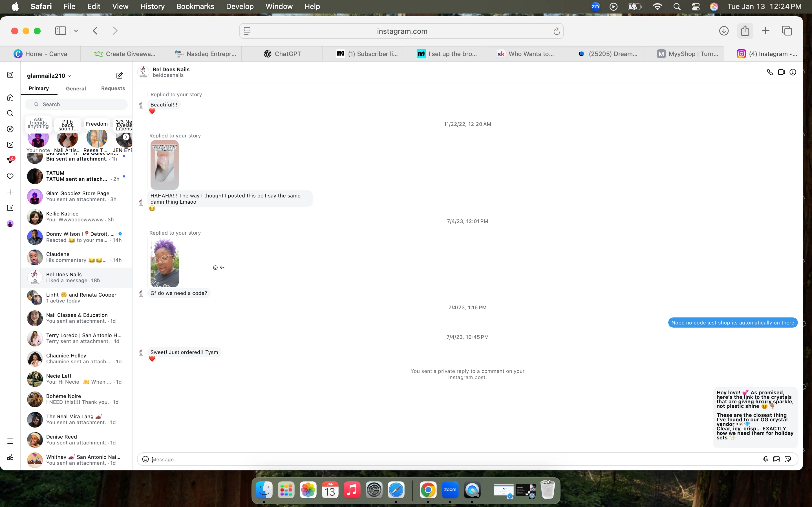Viewport: 812px width, 507px height.
Task: Start video call in chat header
Action: pos(782,72)
